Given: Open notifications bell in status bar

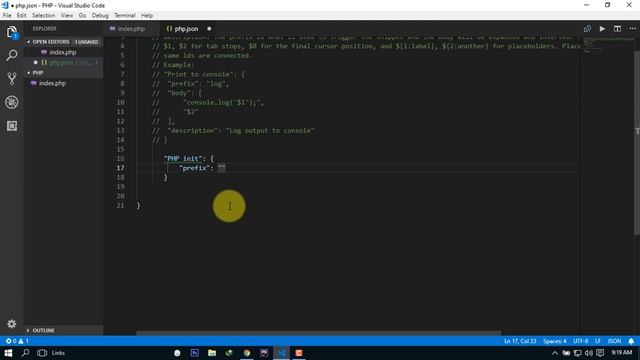Looking at the screenshot, I should (631, 341).
